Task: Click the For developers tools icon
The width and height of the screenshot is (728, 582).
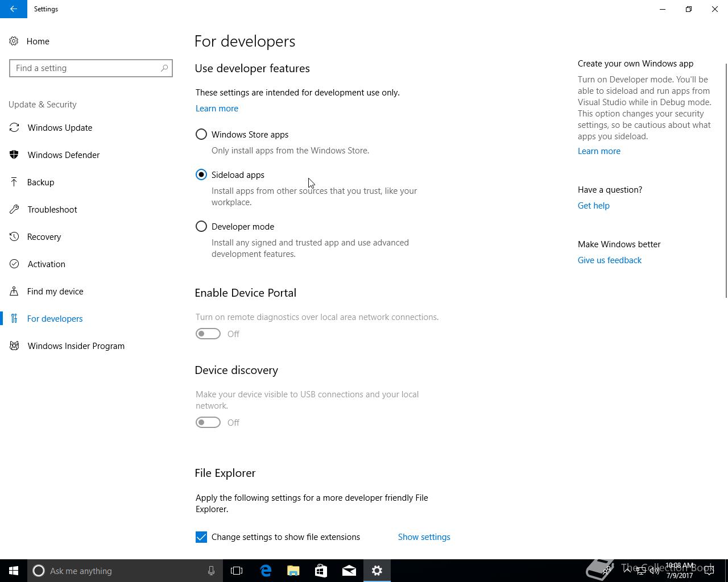Action: [x=14, y=318]
